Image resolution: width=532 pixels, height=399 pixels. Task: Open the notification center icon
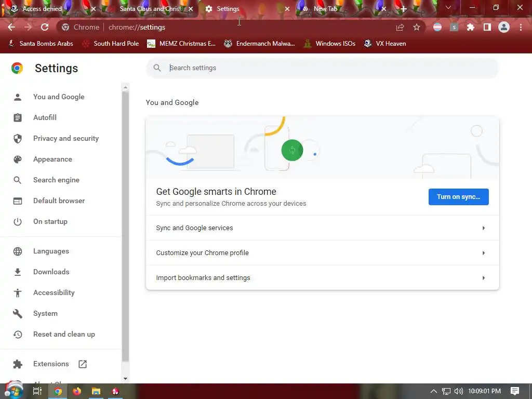pyautogui.click(x=515, y=391)
